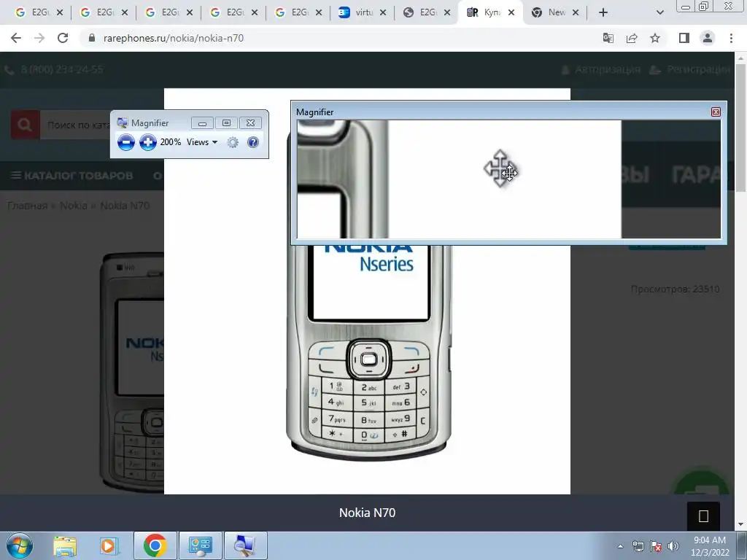Screen dimensions: 747x560
Task: Open the network tray icon
Action: coord(638,546)
